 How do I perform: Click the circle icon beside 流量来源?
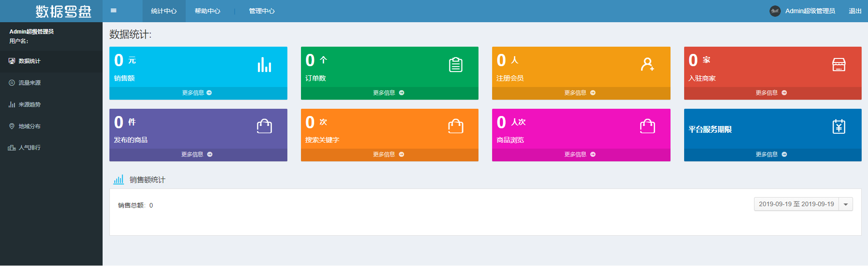(x=12, y=83)
